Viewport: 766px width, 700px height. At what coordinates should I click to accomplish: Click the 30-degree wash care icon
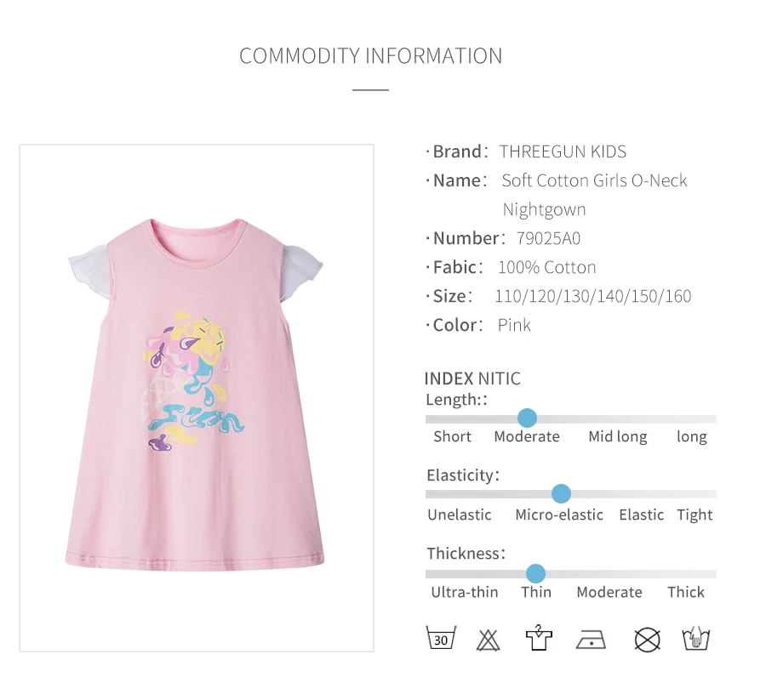(441, 638)
